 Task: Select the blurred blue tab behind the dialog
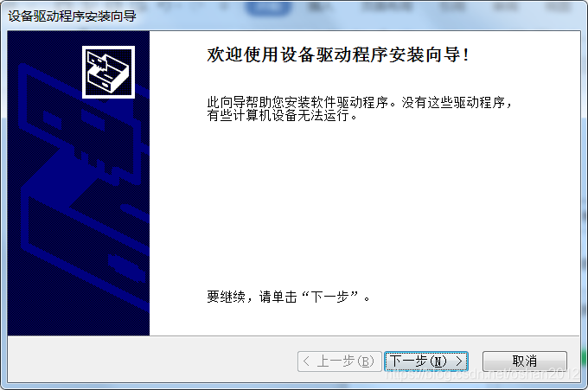point(269,8)
